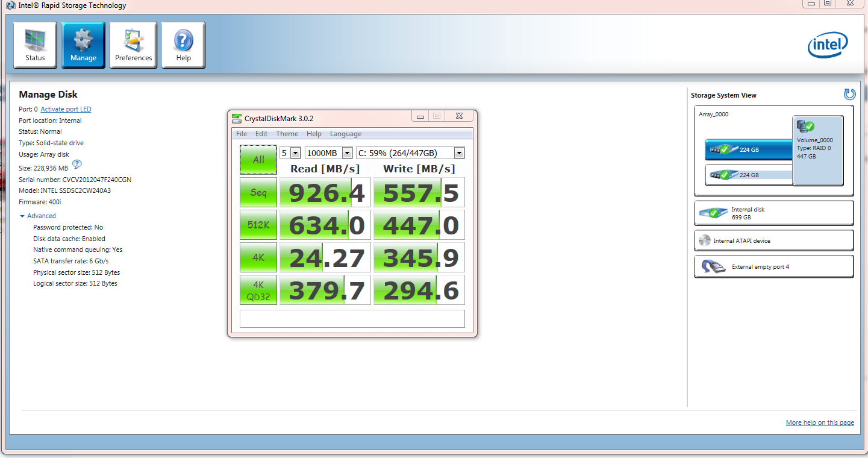Click Type: Solid-state drive text
The width and height of the screenshot is (868, 458).
(x=51, y=143)
